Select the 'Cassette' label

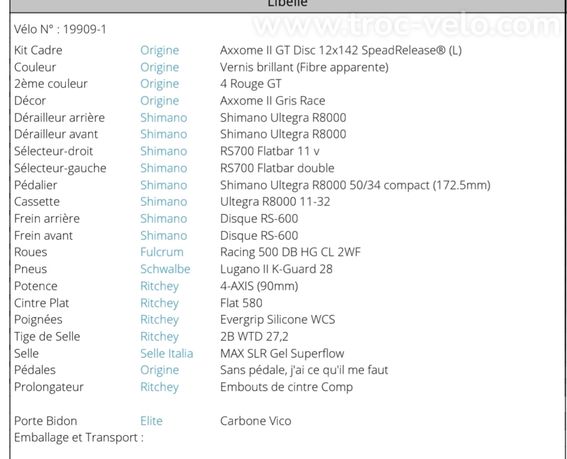37,201
